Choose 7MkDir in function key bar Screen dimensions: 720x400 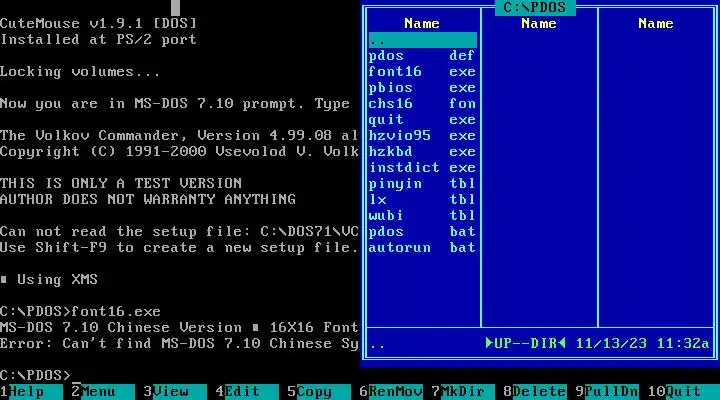coord(463,391)
